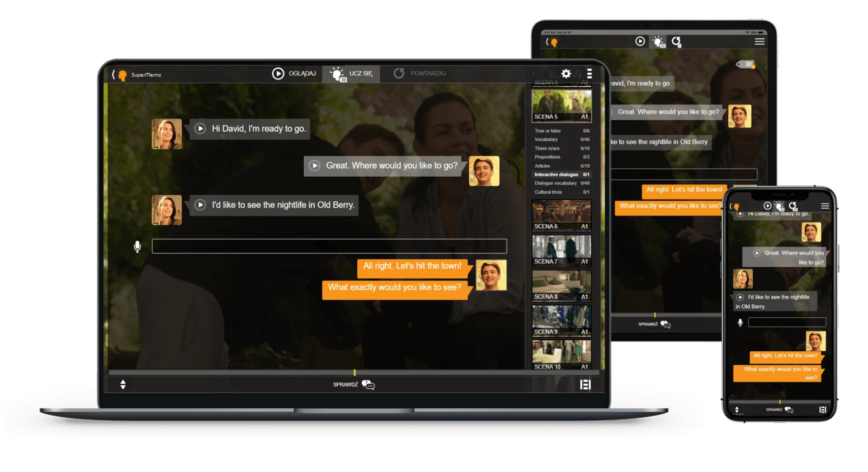Click the tablet SPRAWDŹ button
The height and width of the screenshot is (472, 868).
click(x=654, y=324)
